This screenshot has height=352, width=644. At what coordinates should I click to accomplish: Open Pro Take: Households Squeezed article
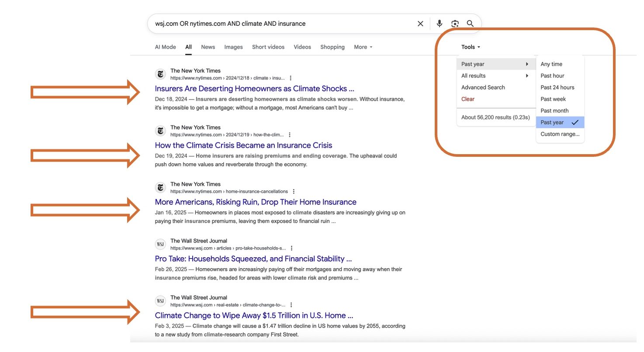click(x=253, y=259)
